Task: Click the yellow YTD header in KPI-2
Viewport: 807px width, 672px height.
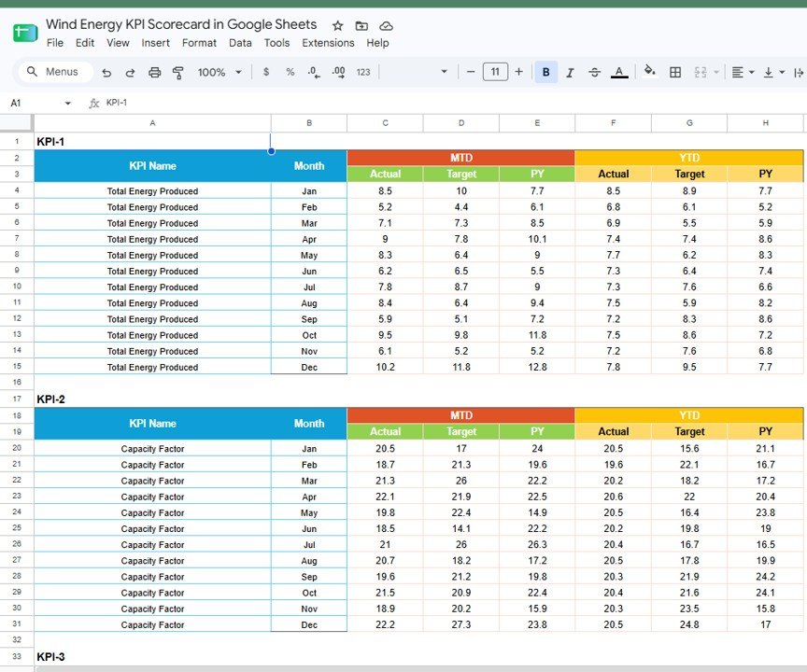Action: point(689,415)
